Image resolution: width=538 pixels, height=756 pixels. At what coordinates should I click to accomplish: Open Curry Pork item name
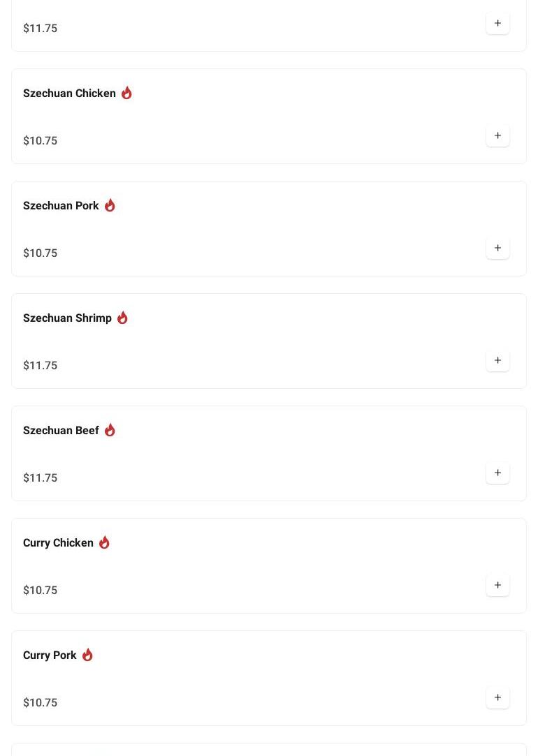point(50,655)
